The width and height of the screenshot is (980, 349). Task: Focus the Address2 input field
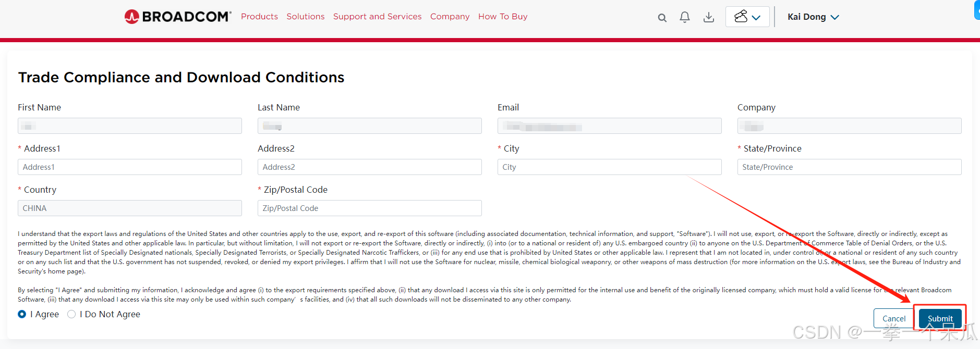pyautogui.click(x=370, y=167)
